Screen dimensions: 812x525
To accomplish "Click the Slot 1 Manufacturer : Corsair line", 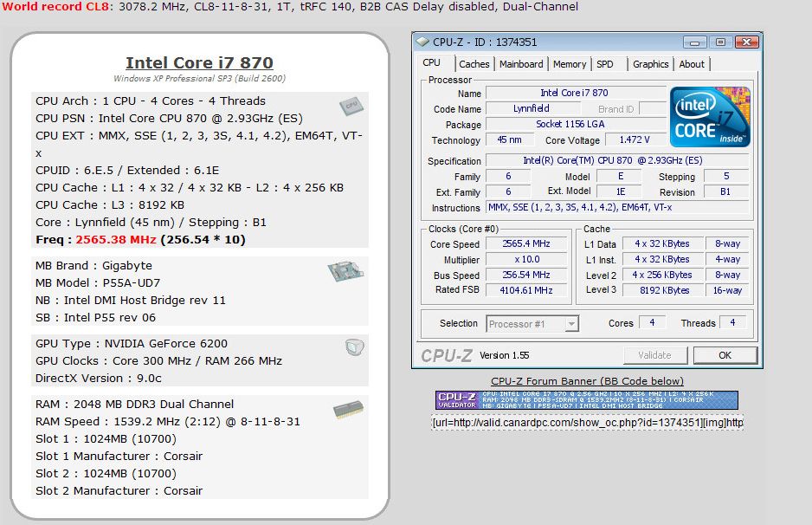I will click(x=119, y=456).
